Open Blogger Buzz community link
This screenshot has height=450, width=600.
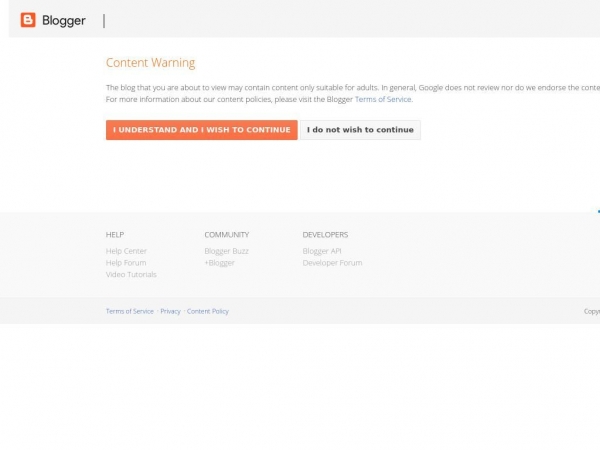pyautogui.click(x=227, y=251)
